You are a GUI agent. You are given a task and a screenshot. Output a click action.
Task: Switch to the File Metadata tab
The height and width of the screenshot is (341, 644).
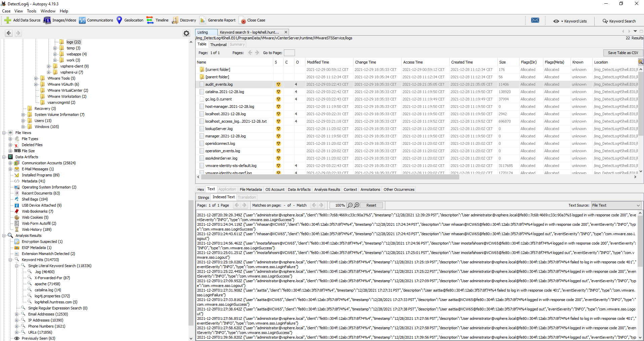[250, 189]
